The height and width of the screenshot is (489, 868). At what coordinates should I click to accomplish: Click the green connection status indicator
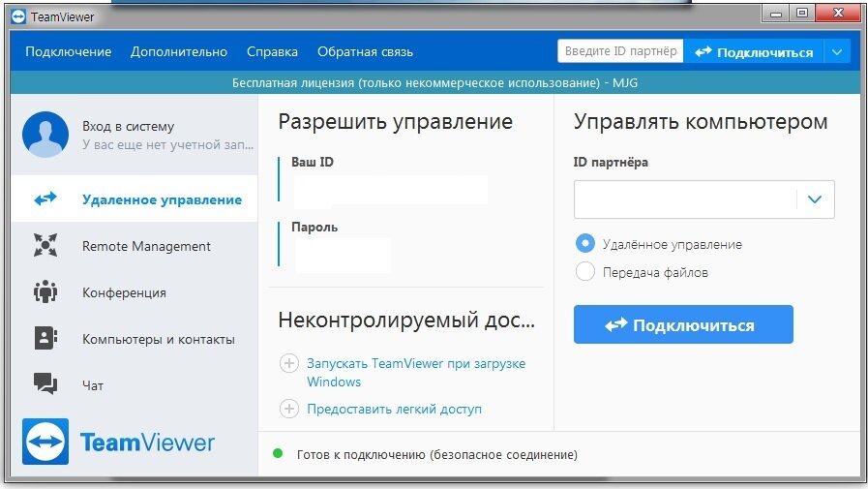click(278, 453)
